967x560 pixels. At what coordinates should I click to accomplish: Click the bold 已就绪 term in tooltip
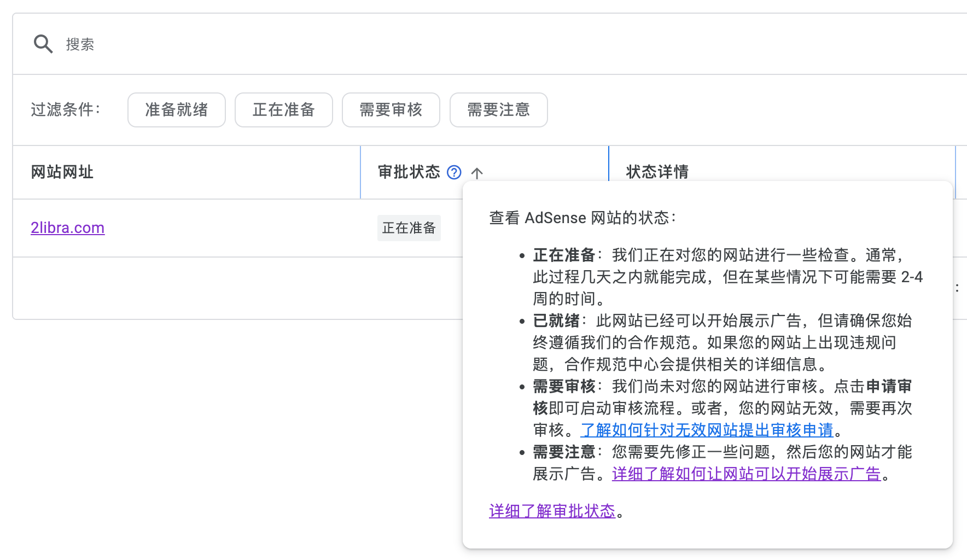pyautogui.click(x=556, y=320)
